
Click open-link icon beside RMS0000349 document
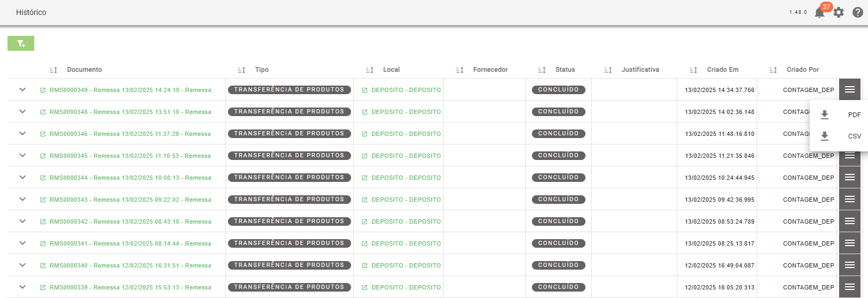(x=43, y=90)
